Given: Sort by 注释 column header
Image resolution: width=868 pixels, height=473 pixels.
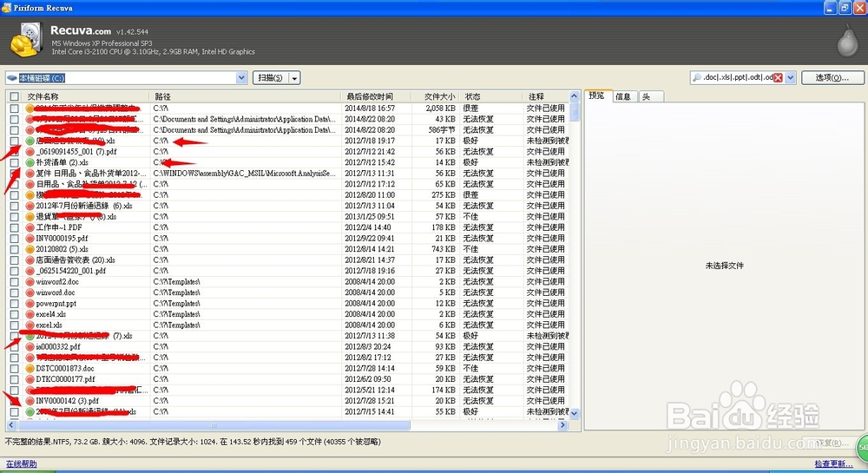Looking at the screenshot, I should pos(546,96).
